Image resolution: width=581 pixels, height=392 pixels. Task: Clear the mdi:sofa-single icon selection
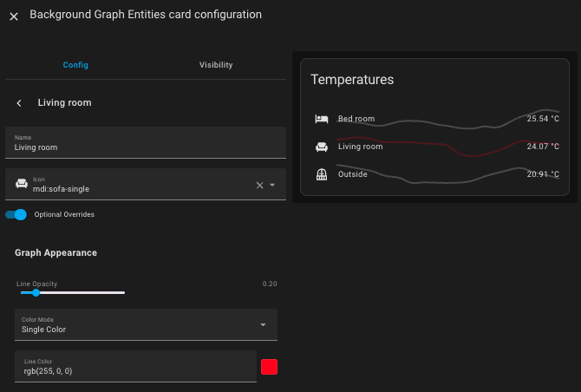click(259, 185)
